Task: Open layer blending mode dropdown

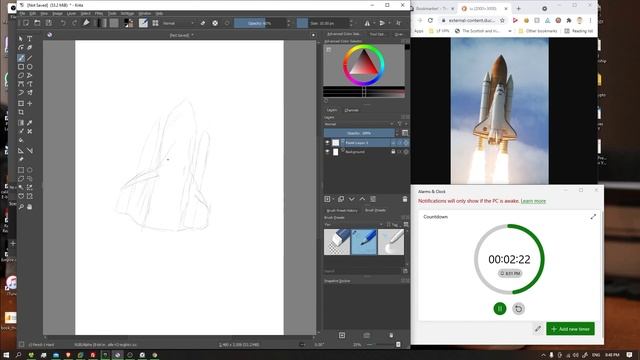Action: tap(359, 124)
